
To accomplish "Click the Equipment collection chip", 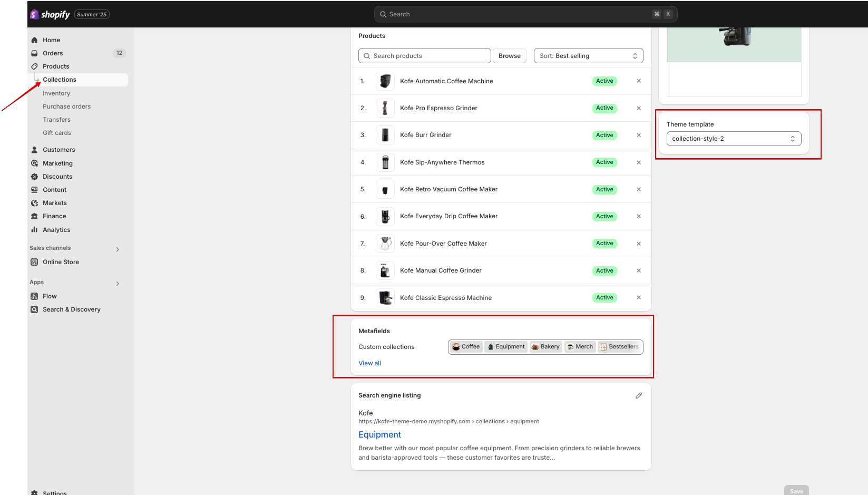I will (x=506, y=347).
